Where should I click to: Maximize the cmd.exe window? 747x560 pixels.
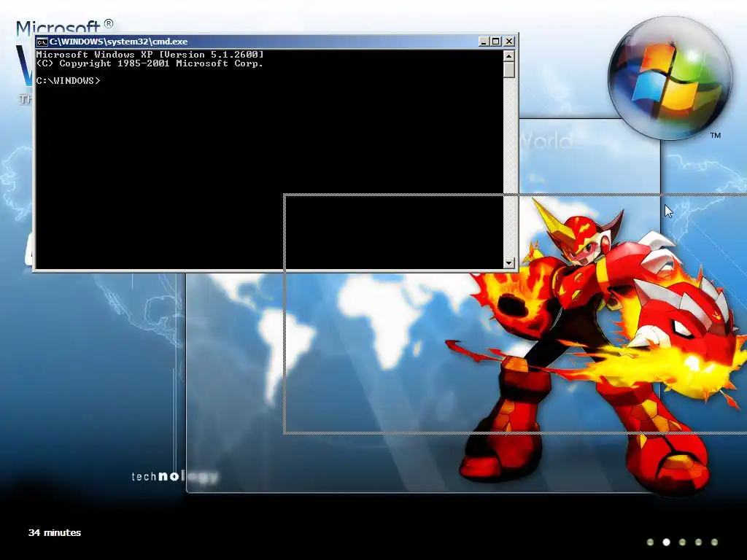(x=496, y=42)
